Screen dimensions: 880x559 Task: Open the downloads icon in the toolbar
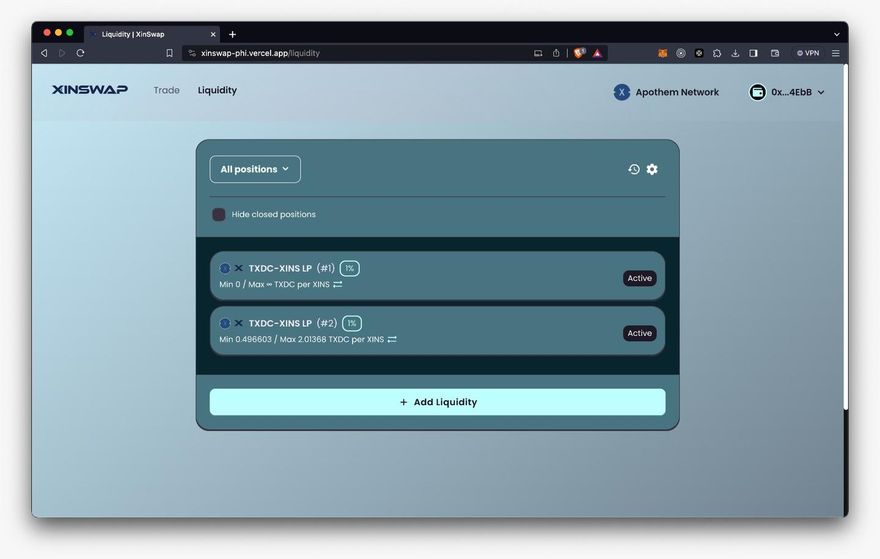point(735,53)
